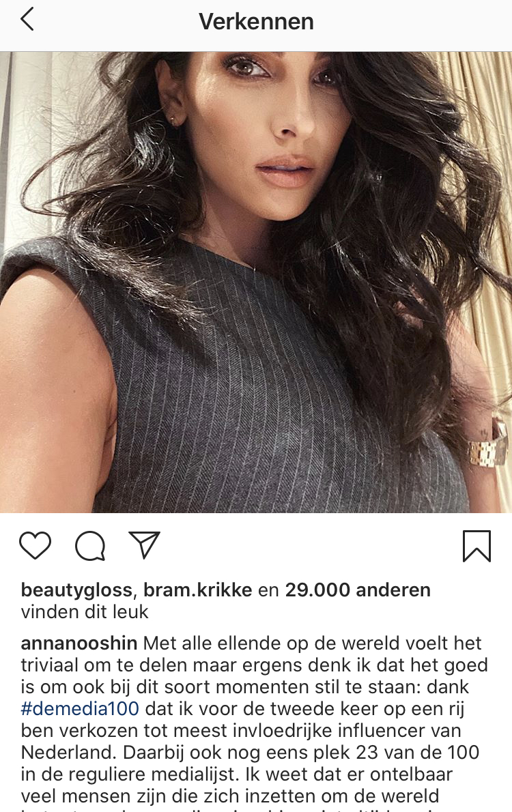Like the post with the heart icon
This screenshot has height=812, width=512.
[x=35, y=546]
